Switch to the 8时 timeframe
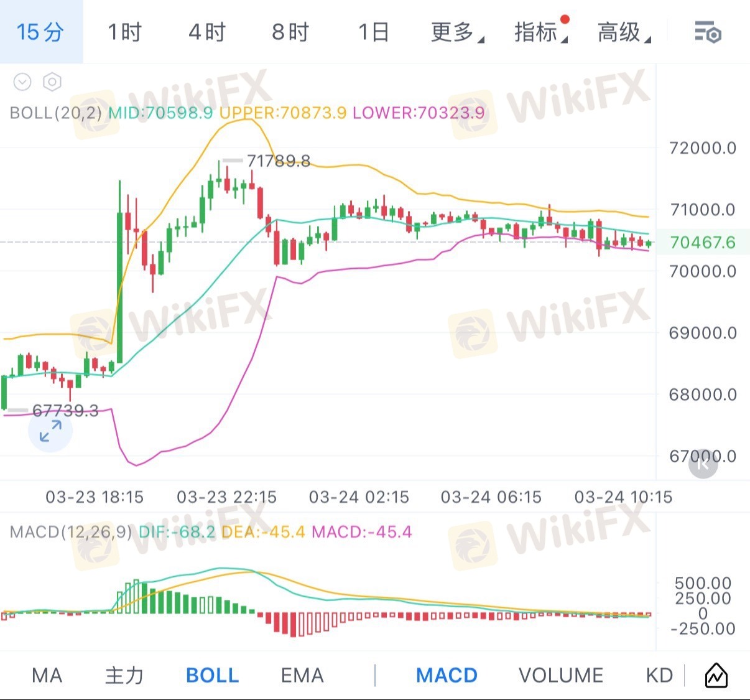The image size is (750, 700). pos(290,32)
